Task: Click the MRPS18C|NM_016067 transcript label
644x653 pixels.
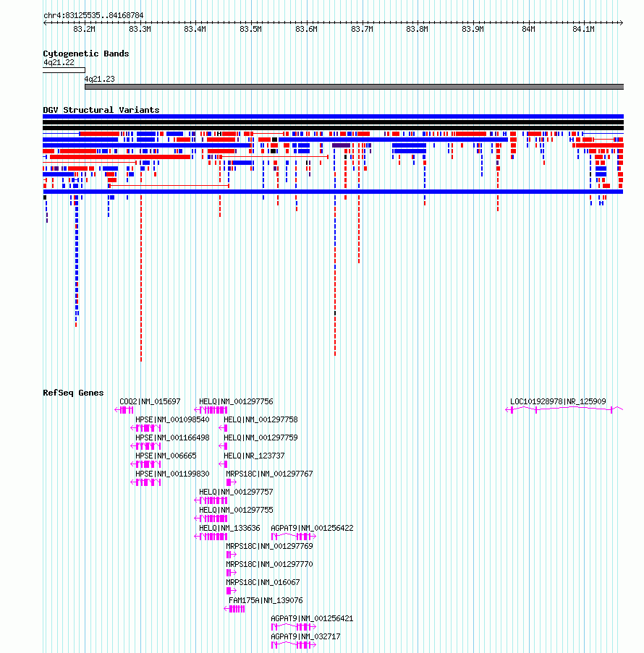Action: coord(263,582)
